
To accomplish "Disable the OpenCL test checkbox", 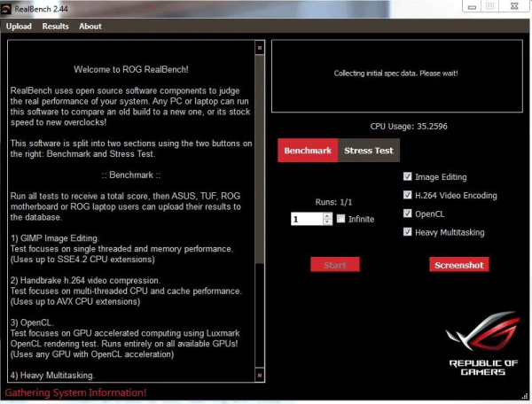I will 408,214.
